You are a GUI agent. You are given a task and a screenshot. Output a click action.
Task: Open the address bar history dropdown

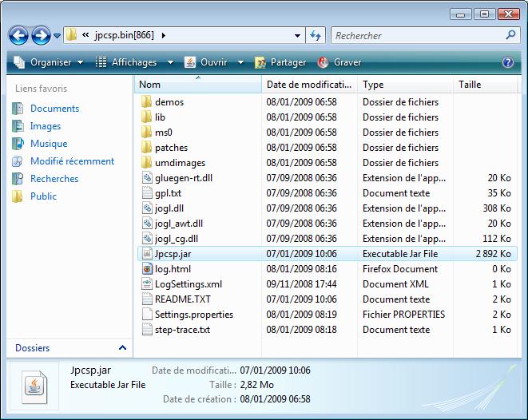297,35
